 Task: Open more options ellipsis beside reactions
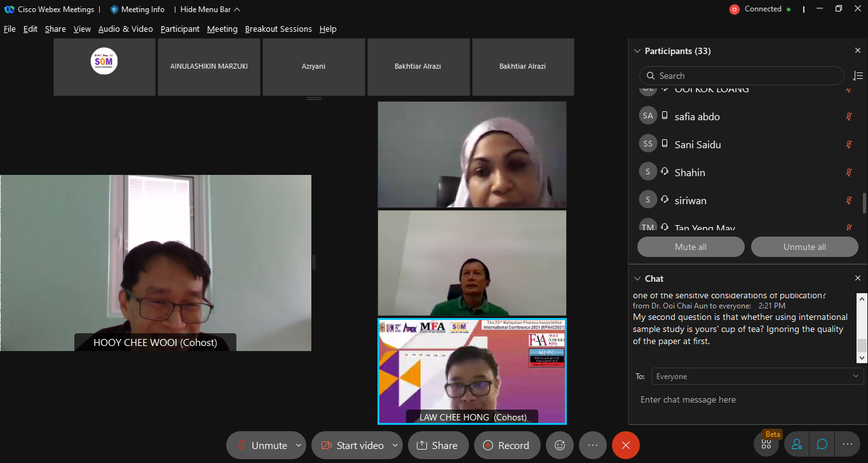click(592, 445)
